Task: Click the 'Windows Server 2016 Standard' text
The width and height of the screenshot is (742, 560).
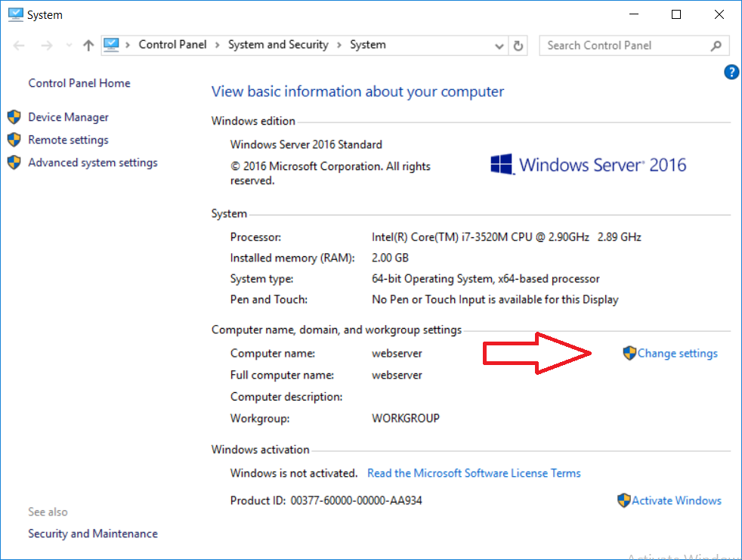Action: [306, 144]
